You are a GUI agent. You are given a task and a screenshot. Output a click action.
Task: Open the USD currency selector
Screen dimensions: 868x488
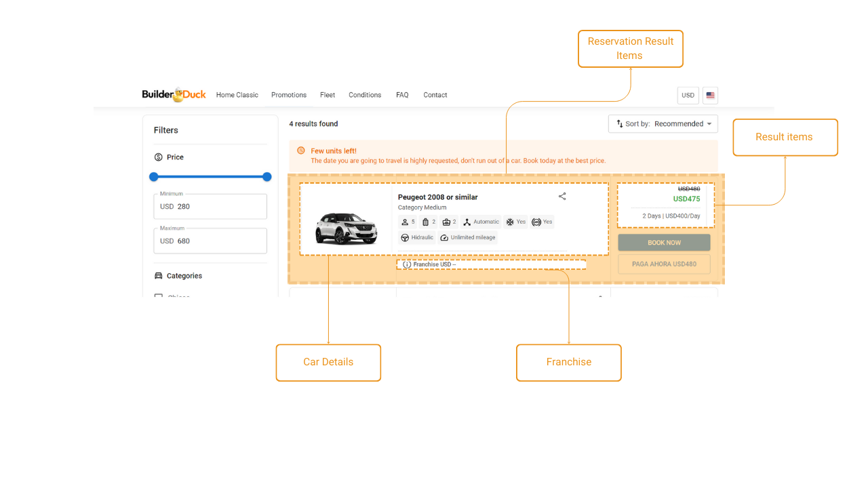[688, 96]
